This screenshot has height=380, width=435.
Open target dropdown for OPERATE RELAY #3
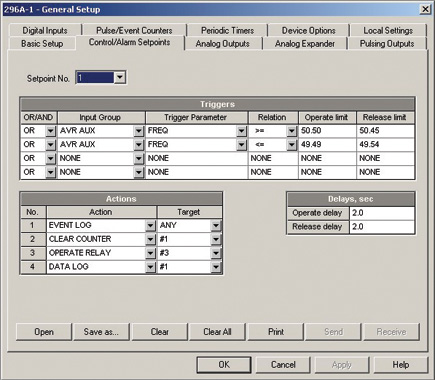point(216,253)
